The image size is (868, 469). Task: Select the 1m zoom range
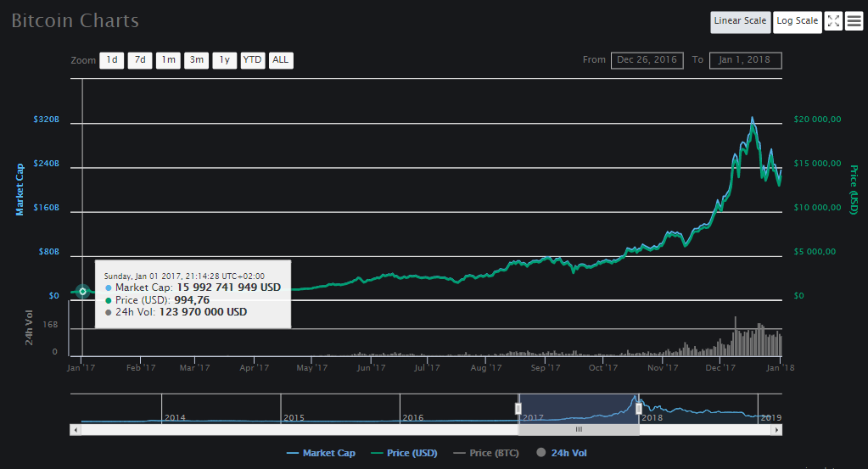(x=168, y=60)
